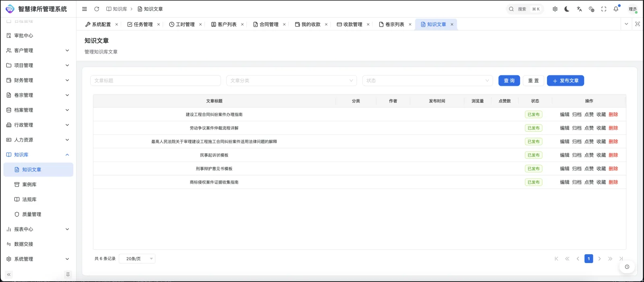Archive the 劳动争议案件仲裁流程详解 article
Viewport: 644px width, 282px height.
(x=577, y=128)
